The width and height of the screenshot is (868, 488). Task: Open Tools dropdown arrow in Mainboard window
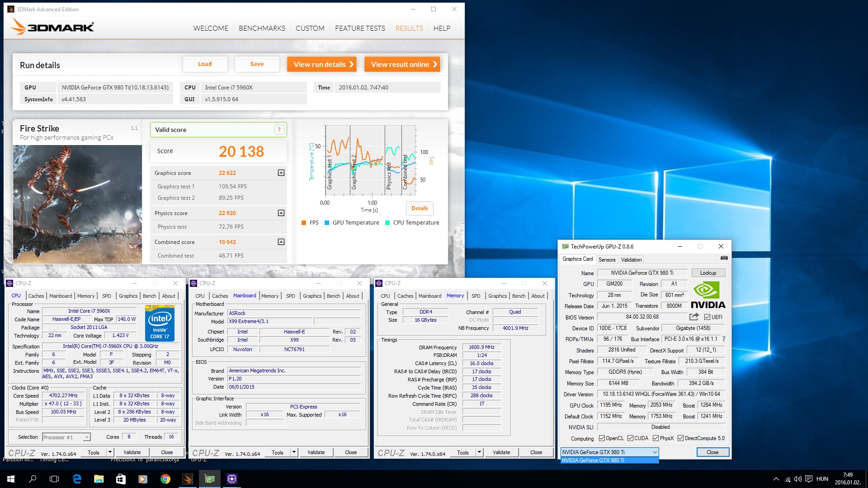click(x=294, y=452)
